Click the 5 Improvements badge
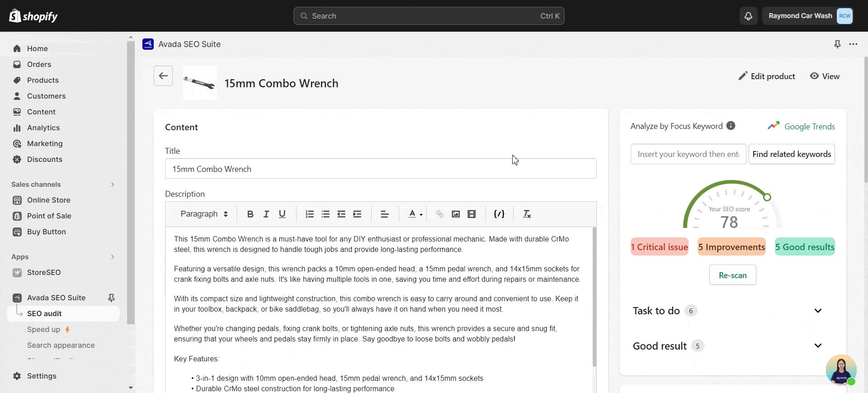Viewport: 868px width, 393px height. tap(731, 247)
